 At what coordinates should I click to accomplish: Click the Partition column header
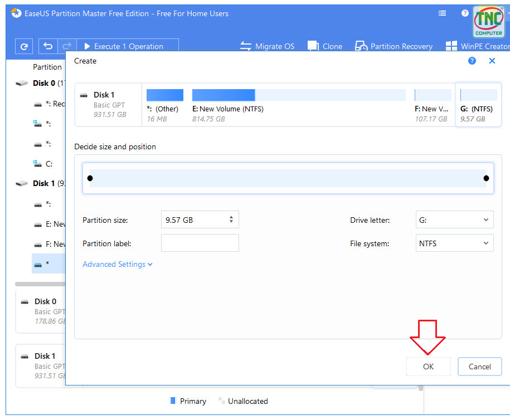(47, 67)
